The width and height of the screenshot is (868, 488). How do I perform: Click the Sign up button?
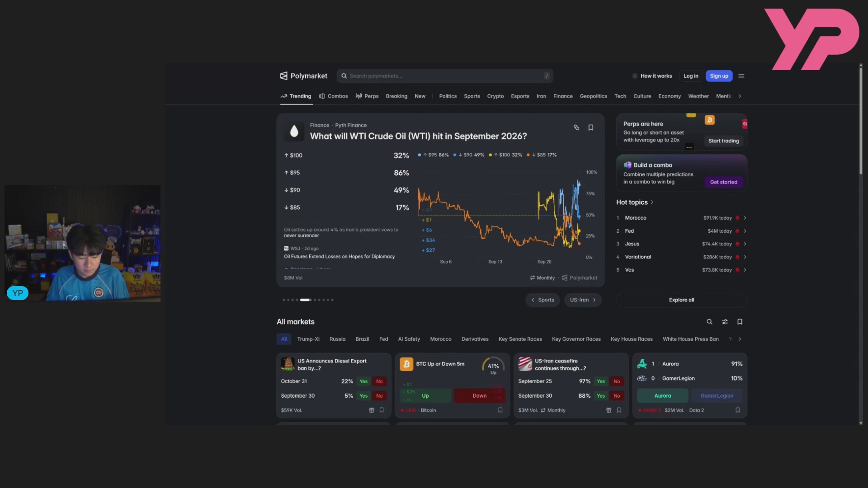[719, 76]
